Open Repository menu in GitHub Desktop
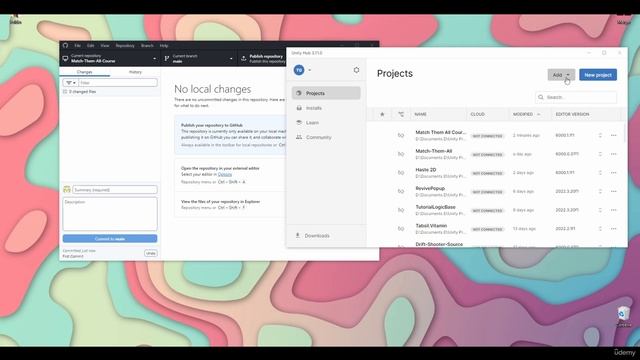 pyautogui.click(x=125, y=46)
